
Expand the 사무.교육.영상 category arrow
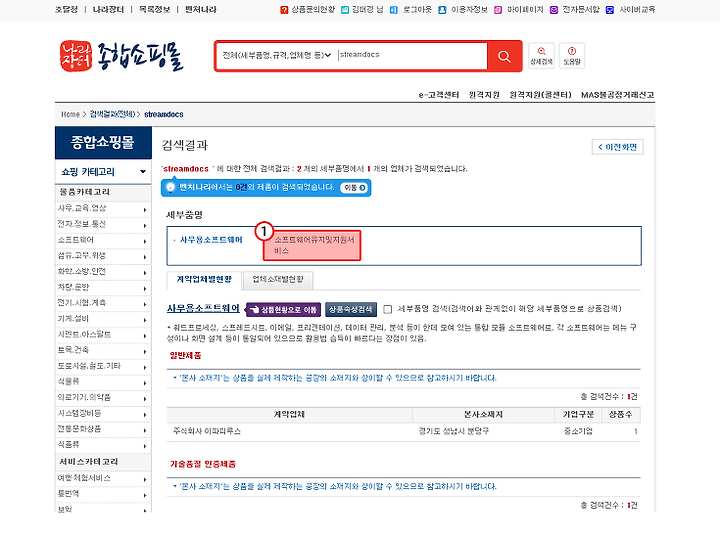[x=145, y=210]
